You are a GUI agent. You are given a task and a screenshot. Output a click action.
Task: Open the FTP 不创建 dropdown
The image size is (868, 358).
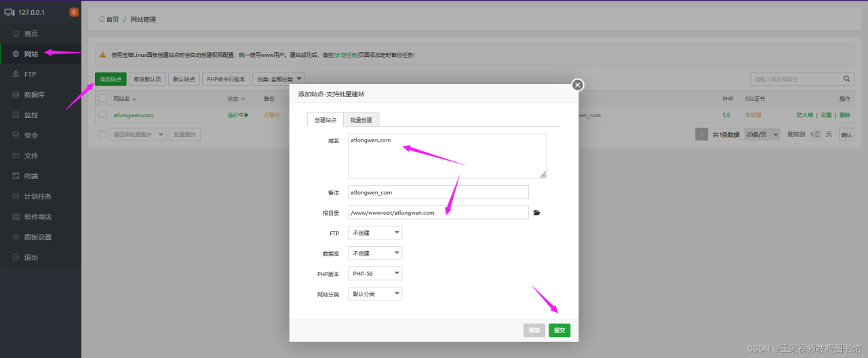pos(375,233)
